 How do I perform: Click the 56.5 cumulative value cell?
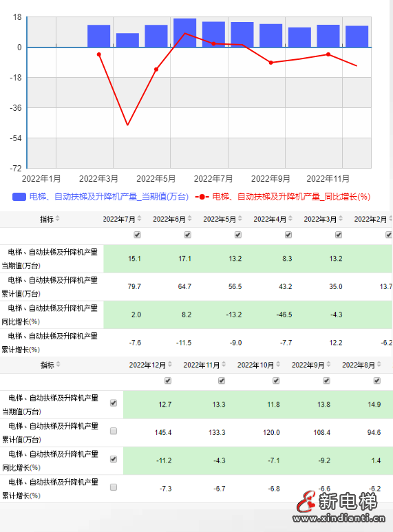(x=235, y=287)
